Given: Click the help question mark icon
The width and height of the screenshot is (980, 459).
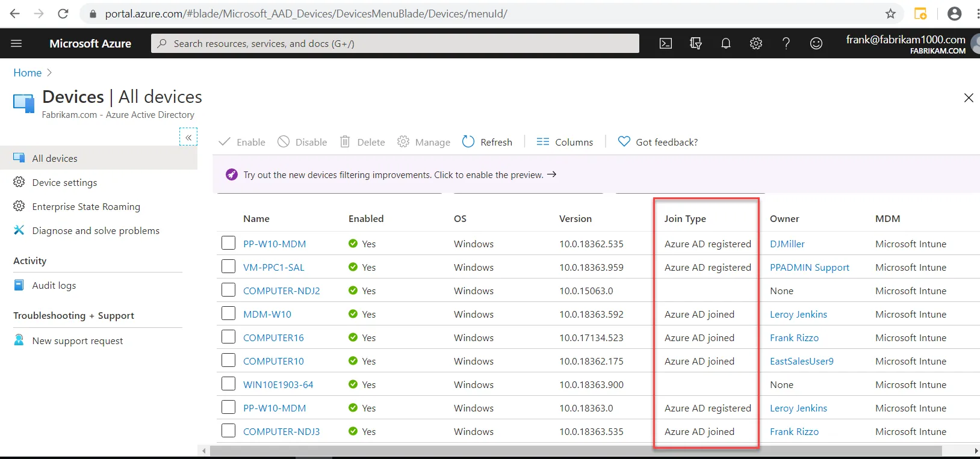Looking at the screenshot, I should coord(786,43).
